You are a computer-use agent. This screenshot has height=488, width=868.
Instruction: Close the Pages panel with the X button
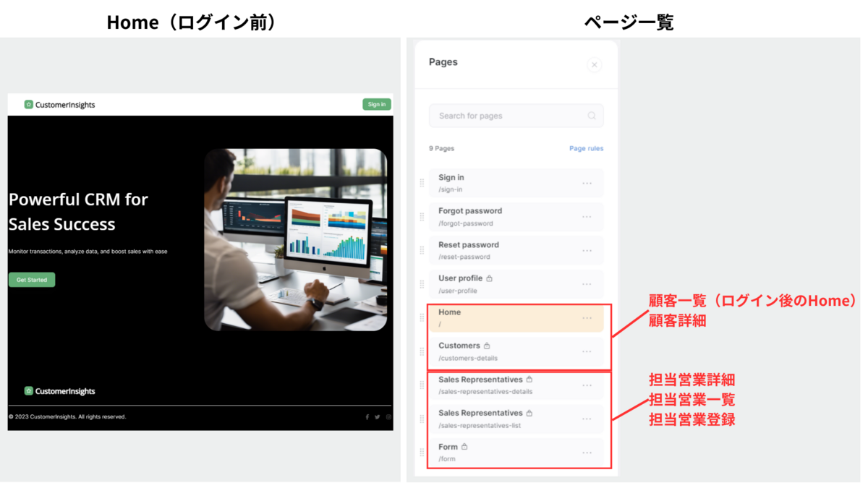point(594,65)
